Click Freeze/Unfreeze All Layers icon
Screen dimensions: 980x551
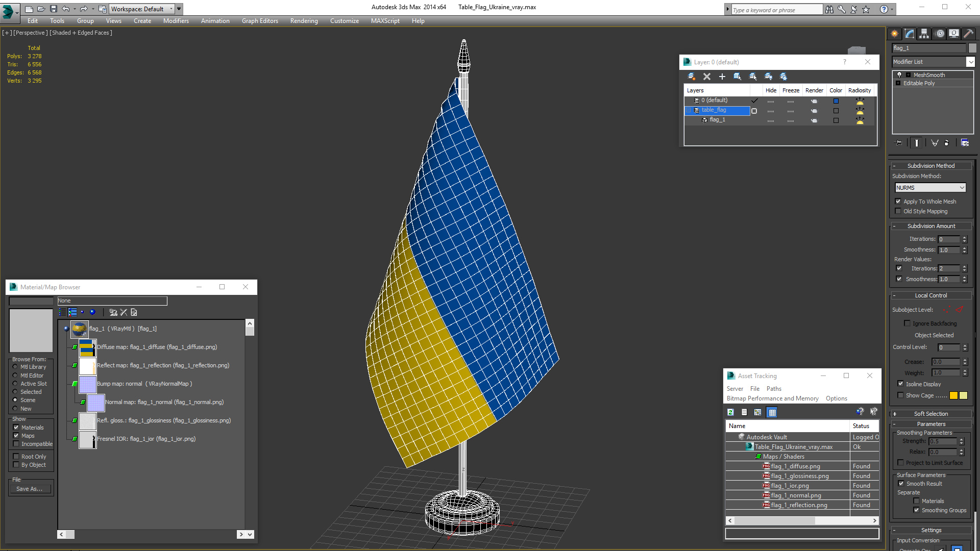(x=783, y=77)
